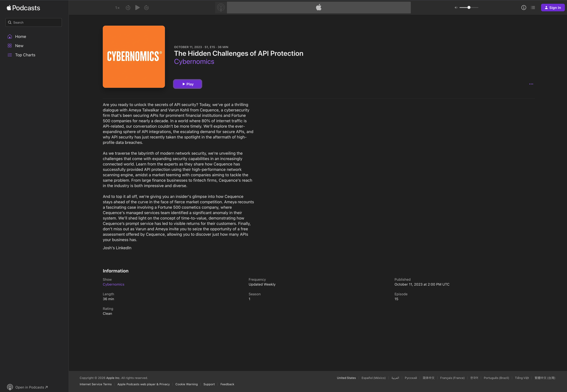Click the skip back 15 seconds icon
The image size is (567, 392).
(128, 8)
